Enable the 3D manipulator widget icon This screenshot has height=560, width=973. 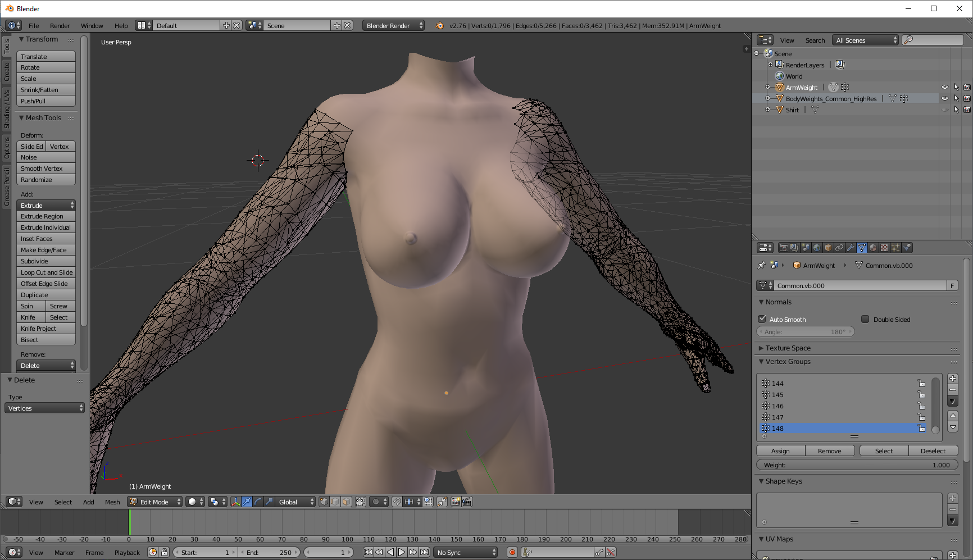click(235, 502)
